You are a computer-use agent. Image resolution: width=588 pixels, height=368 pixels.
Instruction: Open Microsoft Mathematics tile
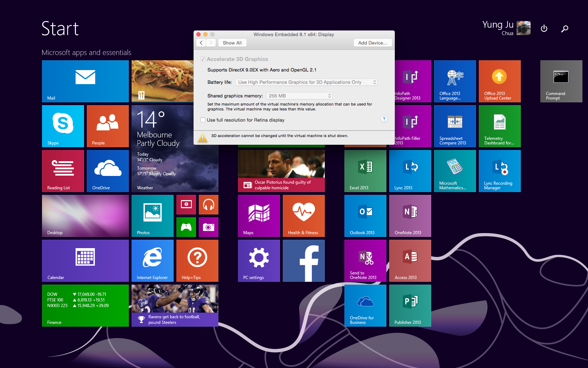click(455, 171)
